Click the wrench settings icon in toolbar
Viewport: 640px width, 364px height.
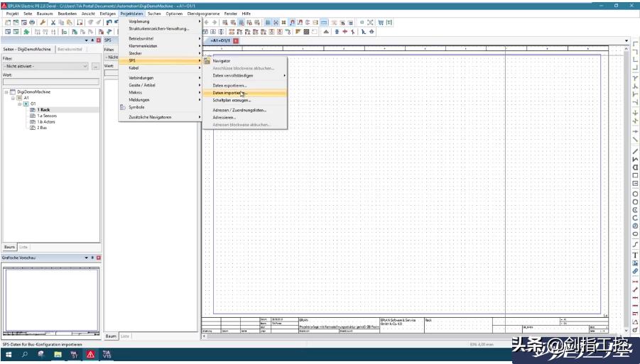point(43,23)
